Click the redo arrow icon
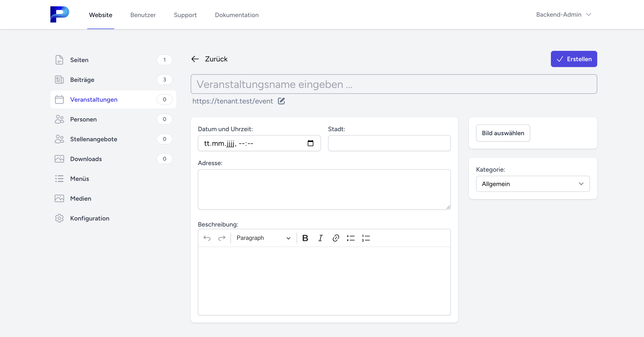Screen dimensions: 644x337 222,238
